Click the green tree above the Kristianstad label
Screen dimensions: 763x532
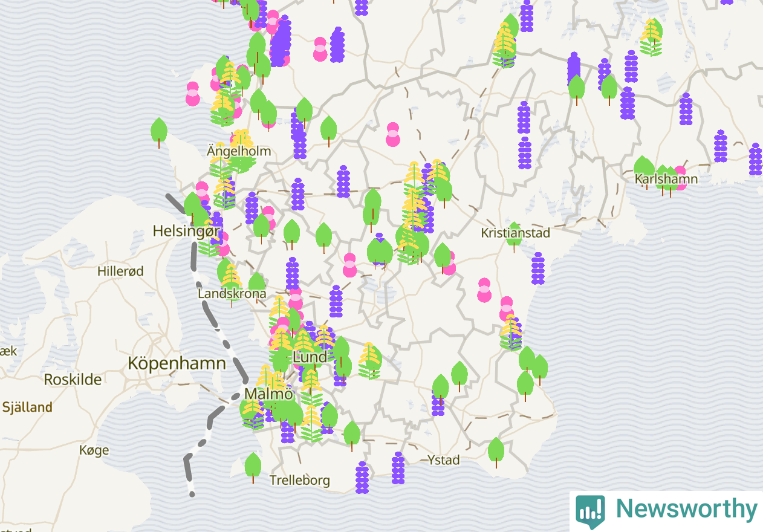tap(514, 237)
